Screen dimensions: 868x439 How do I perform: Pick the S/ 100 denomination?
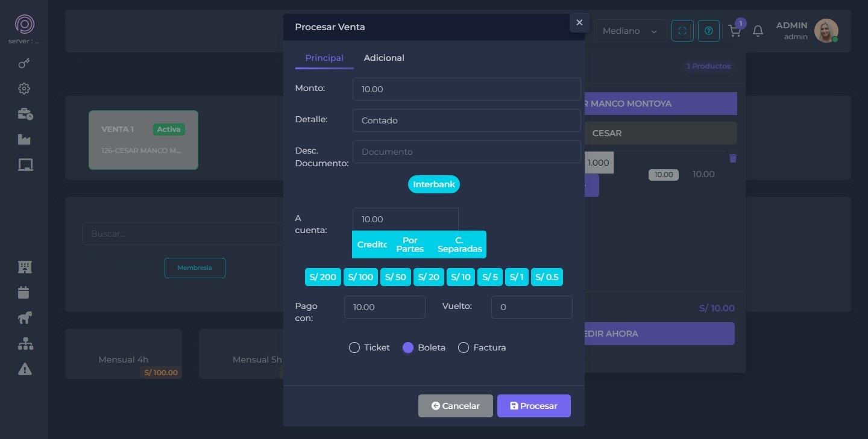click(x=360, y=277)
